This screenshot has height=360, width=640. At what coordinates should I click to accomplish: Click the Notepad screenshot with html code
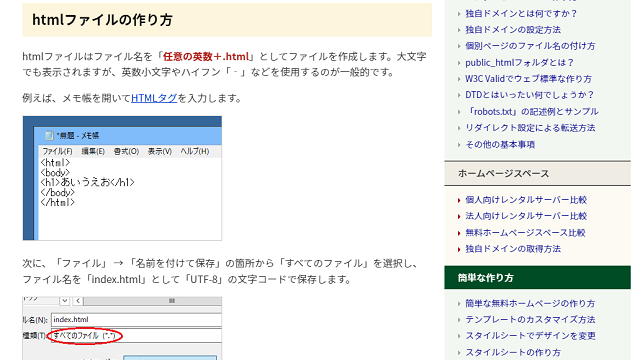(122, 178)
